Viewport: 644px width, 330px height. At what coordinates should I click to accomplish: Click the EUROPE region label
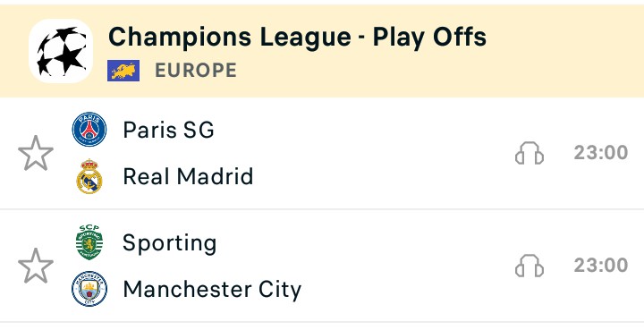coord(196,70)
